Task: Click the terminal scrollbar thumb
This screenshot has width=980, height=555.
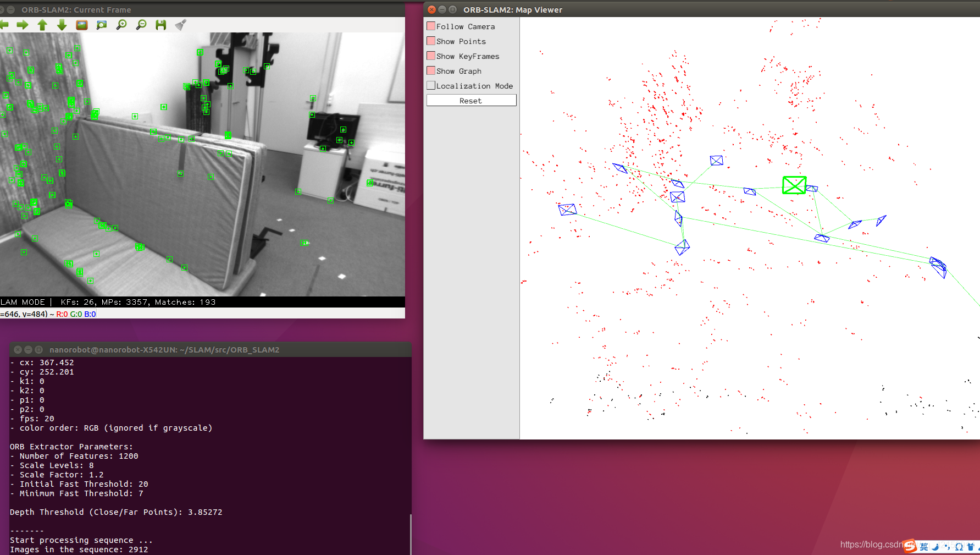Action: (x=411, y=534)
